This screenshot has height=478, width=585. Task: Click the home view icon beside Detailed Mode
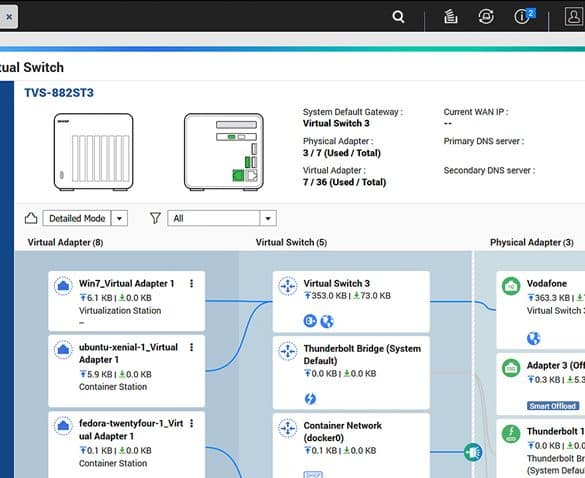point(31,218)
